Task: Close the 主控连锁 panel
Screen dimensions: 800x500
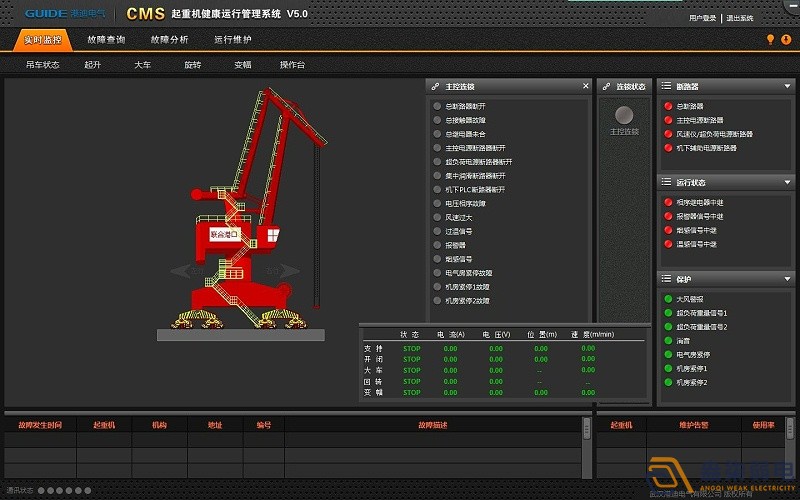Action: [586, 87]
